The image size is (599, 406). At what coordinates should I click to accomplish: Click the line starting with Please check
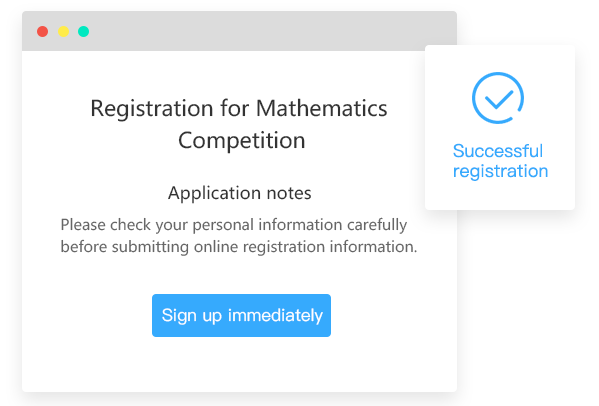(x=234, y=225)
